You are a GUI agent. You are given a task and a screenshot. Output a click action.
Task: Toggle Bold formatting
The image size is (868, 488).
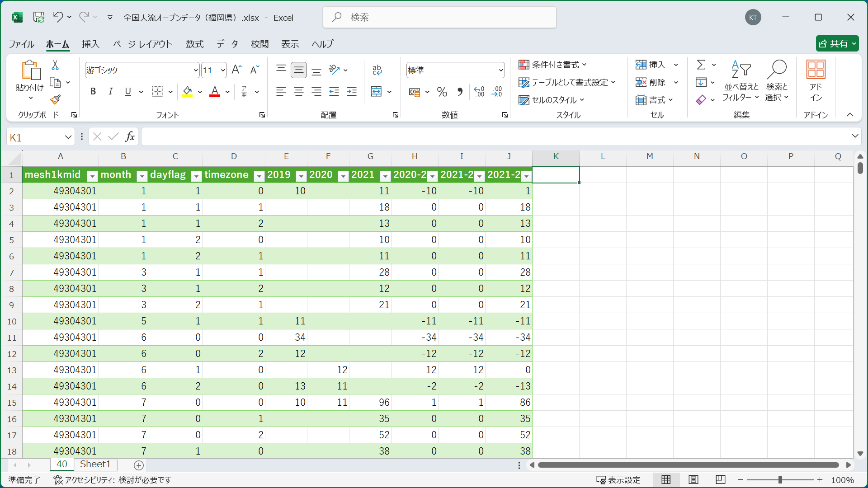[93, 92]
